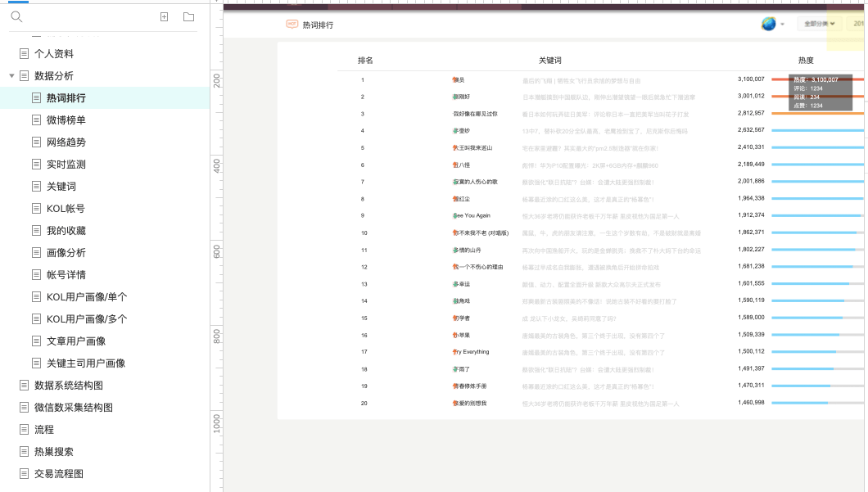Click the globe icon in header
The height and width of the screenshot is (492, 868).
click(768, 24)
